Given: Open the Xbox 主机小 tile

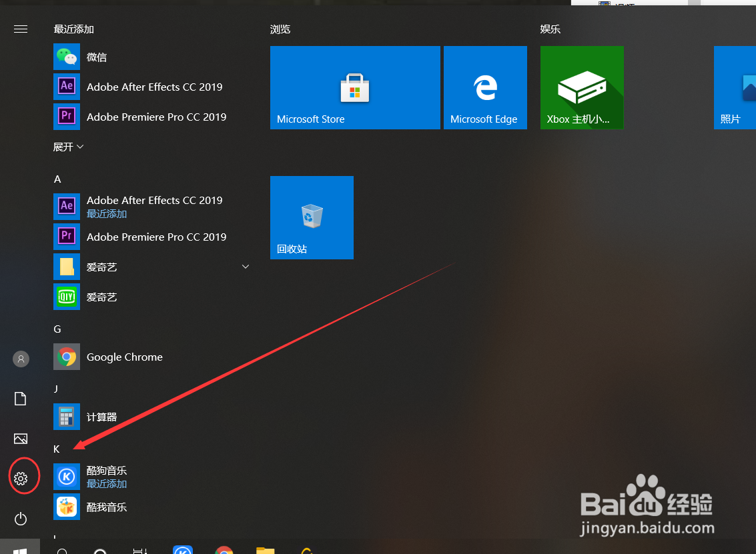Looking at the screenshot, I should coord(582,88).
